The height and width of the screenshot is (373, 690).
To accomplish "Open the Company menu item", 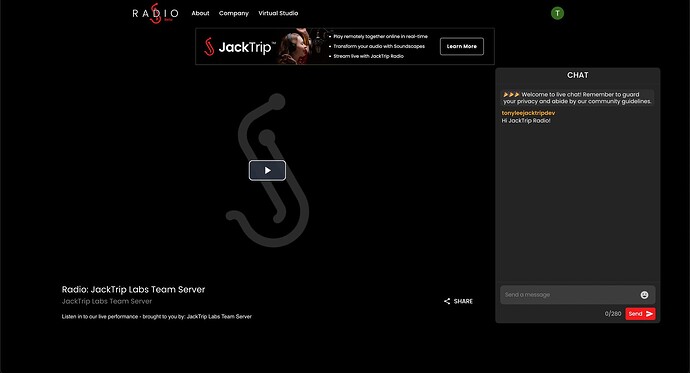I will 234,13.
